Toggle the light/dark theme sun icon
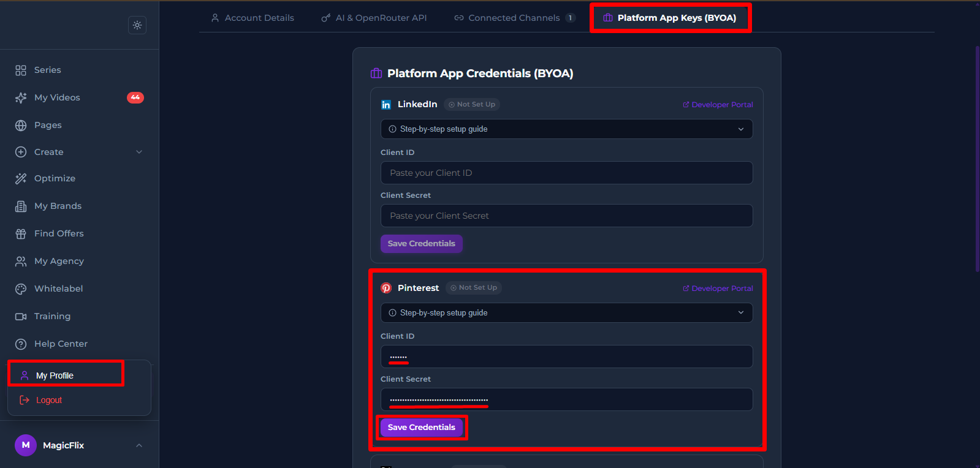The height and width of the screenshot is (468, 980). pos(137,25)
